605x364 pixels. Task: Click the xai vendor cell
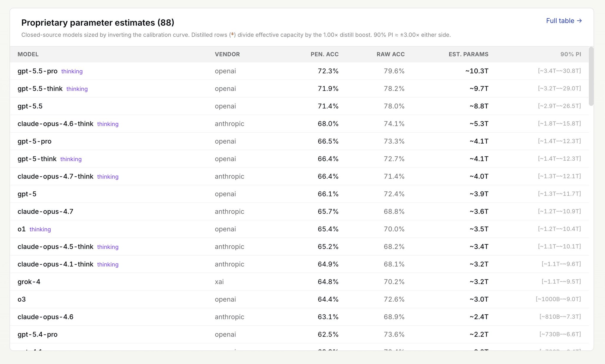(x=219, y=282)
